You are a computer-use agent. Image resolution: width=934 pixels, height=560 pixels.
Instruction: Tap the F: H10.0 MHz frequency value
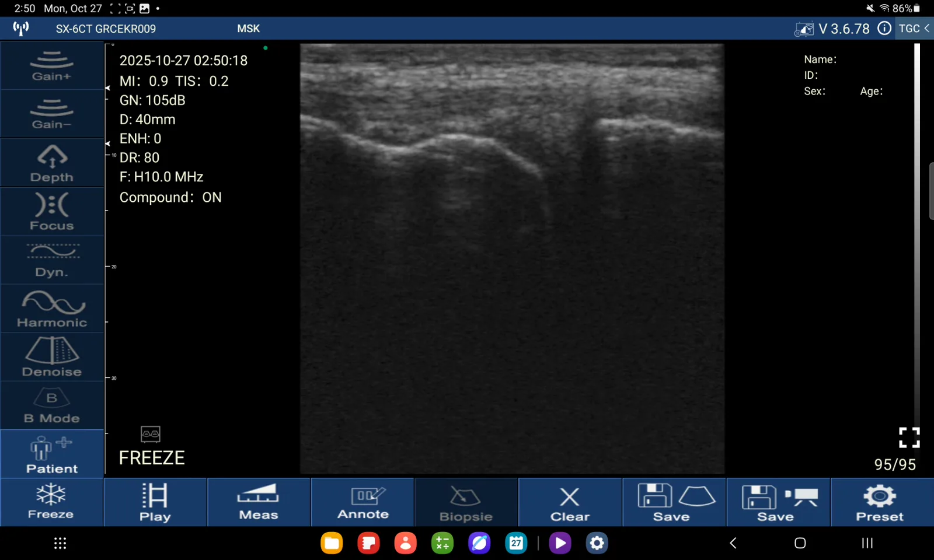point(162,177)
